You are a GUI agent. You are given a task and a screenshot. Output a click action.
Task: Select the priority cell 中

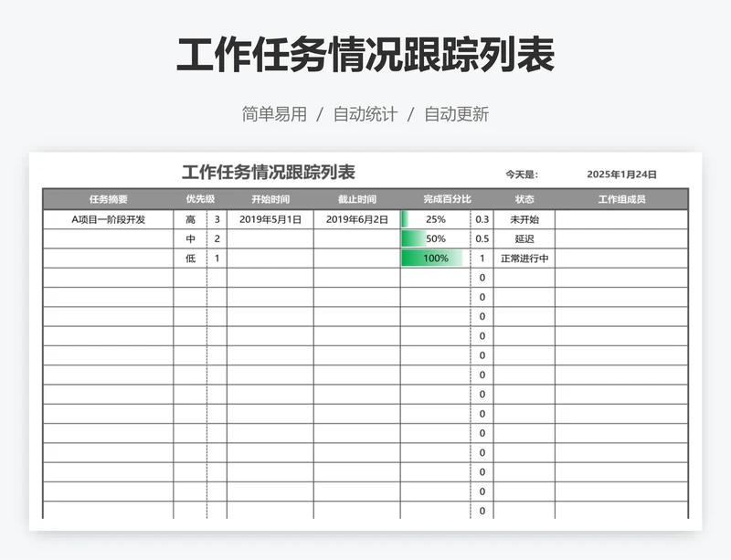click(190, 239)
